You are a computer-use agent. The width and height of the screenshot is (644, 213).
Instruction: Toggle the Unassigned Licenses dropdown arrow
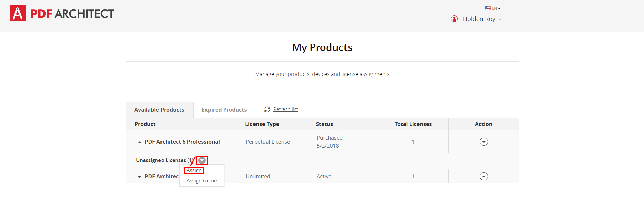(202, 160)
